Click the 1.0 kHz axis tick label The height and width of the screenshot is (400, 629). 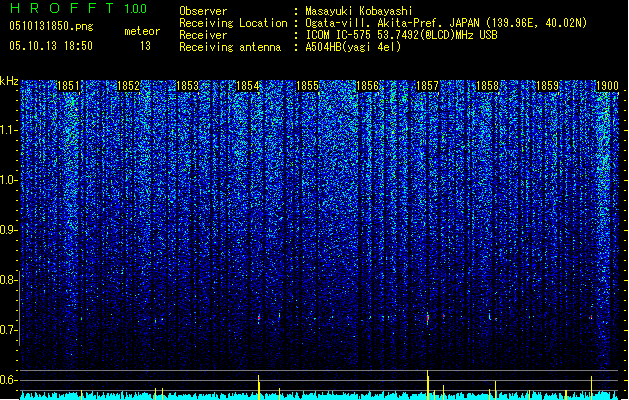click(x=8, y=180)
